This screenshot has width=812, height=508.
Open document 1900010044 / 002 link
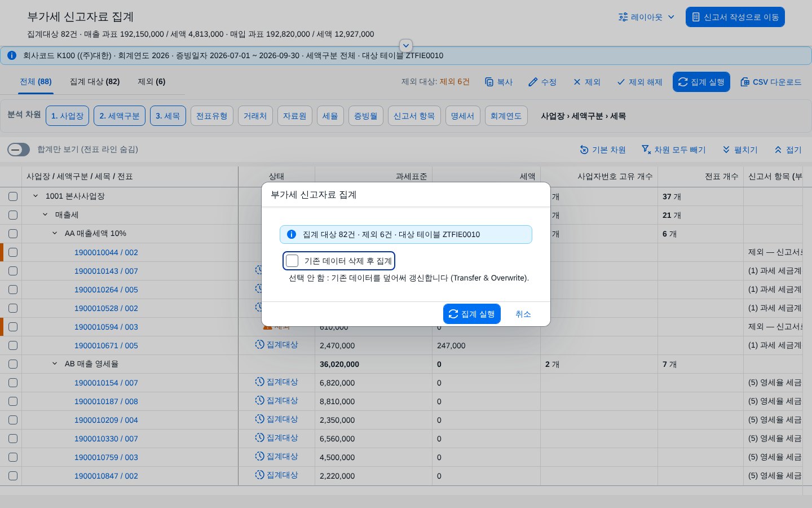point(106,252)
